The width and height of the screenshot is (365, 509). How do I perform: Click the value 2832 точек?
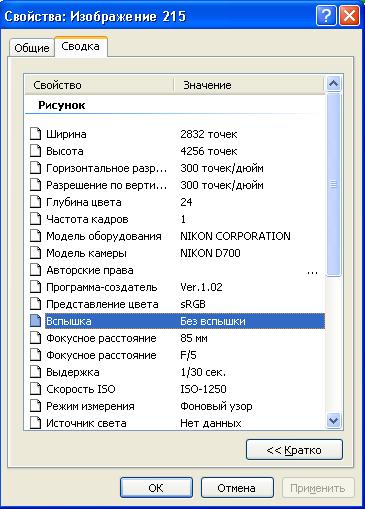coord(209,134)
